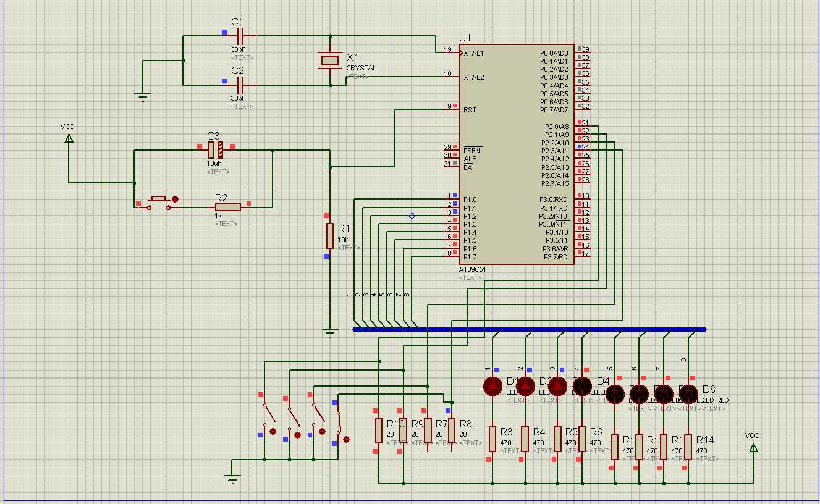Select capacitor C1 symbol

point(241,36)
